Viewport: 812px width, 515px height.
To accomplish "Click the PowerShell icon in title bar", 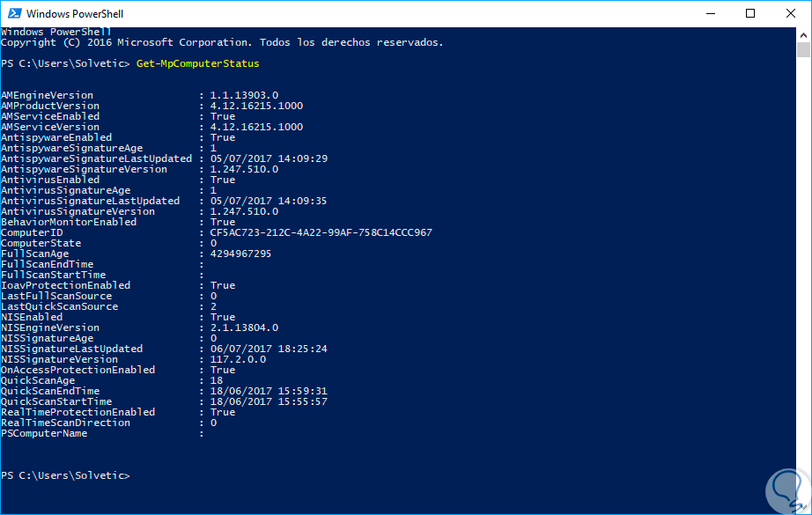I will (13, 13).
